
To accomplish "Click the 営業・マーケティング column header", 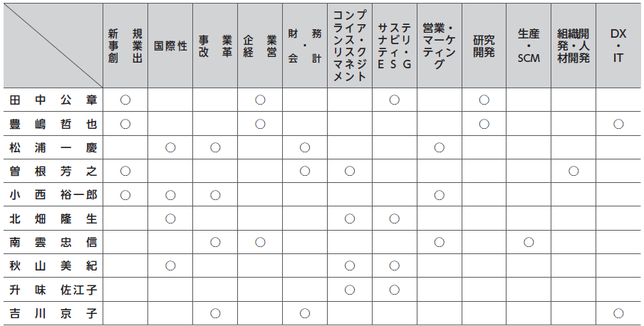I will [x=439, y=46].
